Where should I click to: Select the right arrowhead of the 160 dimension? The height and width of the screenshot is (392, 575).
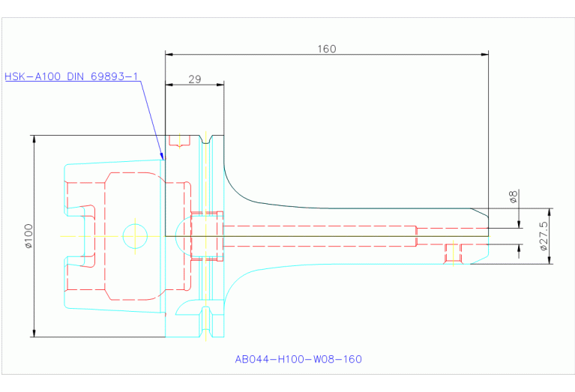484,54
